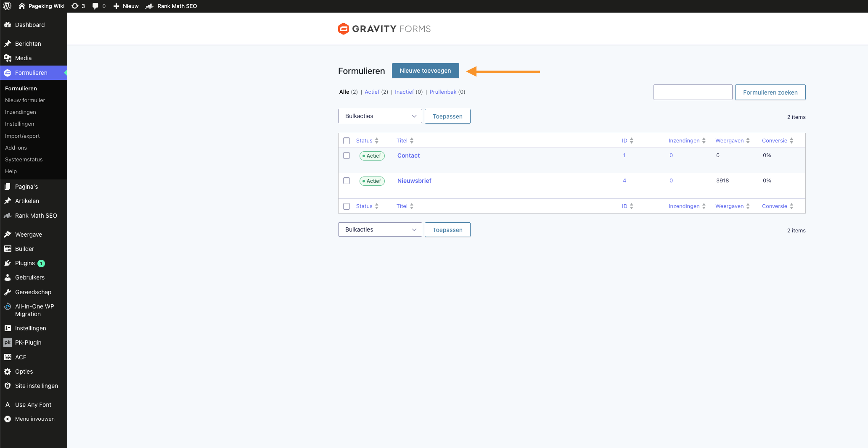Click the comments bubble icon

click(x=95, y=6)
